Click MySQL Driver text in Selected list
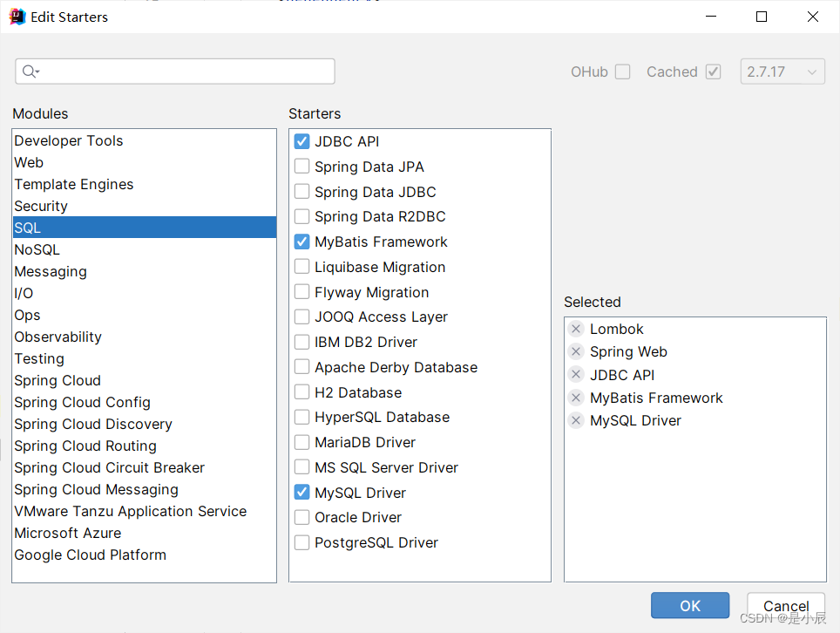 click(x=635, y=421)
